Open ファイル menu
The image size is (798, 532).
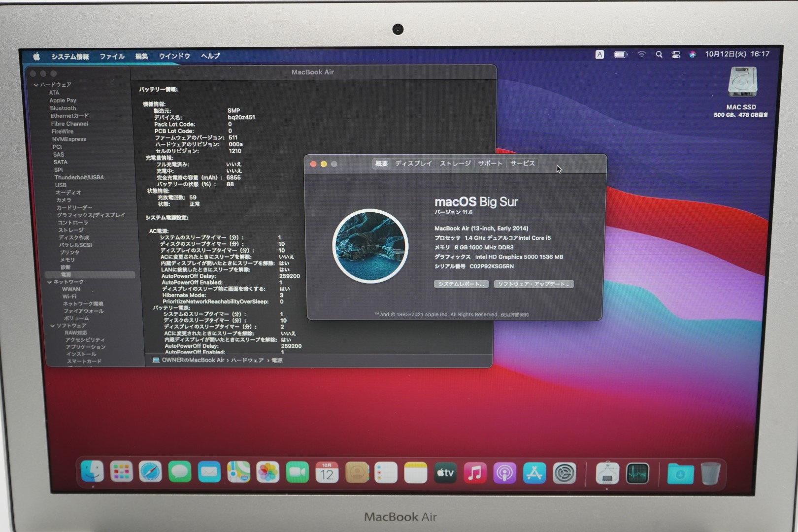coord(112,57)
